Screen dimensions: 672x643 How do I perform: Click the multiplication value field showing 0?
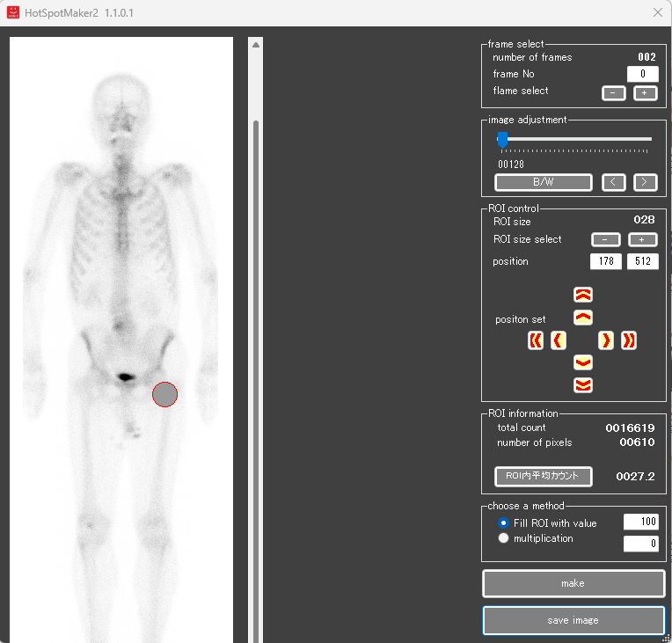click(640, 544)
